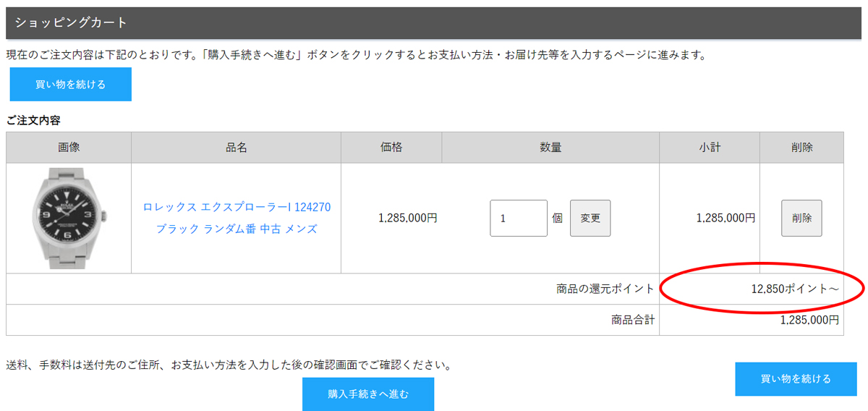This screenshot has width=868, height=411.
Task: Click the 商品の還元ポイント label
Action: point(605,289)
